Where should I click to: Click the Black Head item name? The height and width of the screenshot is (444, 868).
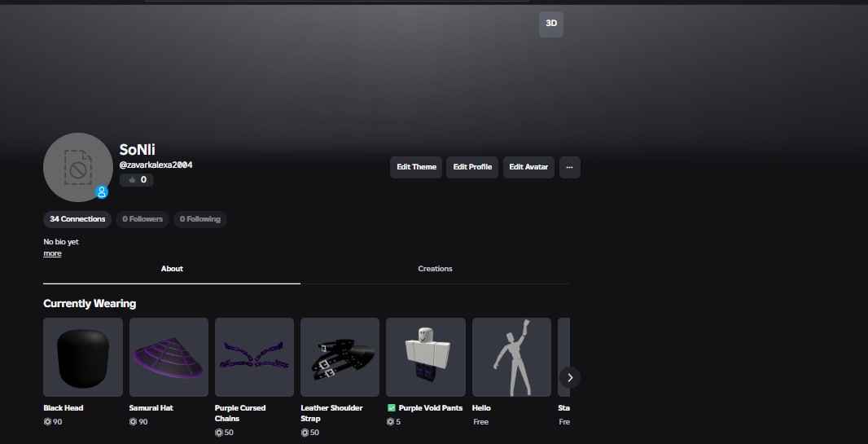64,408
